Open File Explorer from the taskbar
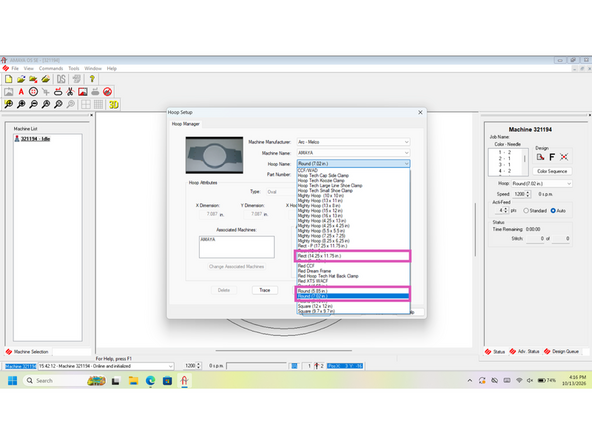This screenshot has height=444, width=592. click(133, 381)
